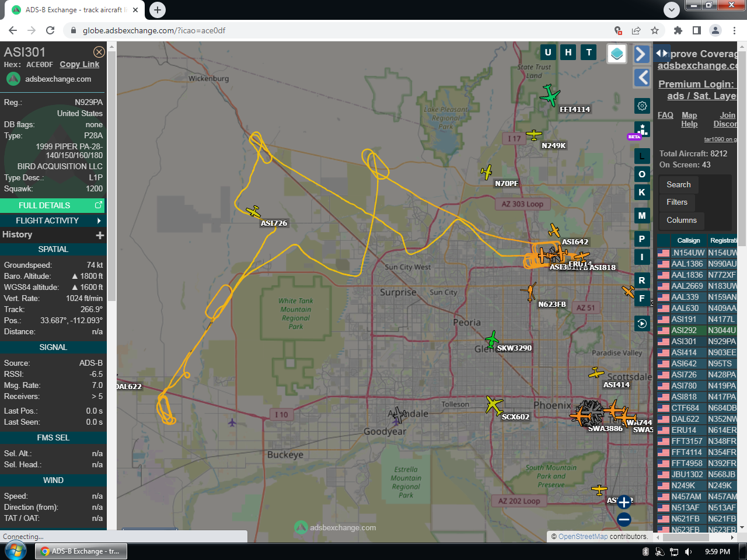
Task: Select ASI292 row in aircraft table
Action: [697, 330]
